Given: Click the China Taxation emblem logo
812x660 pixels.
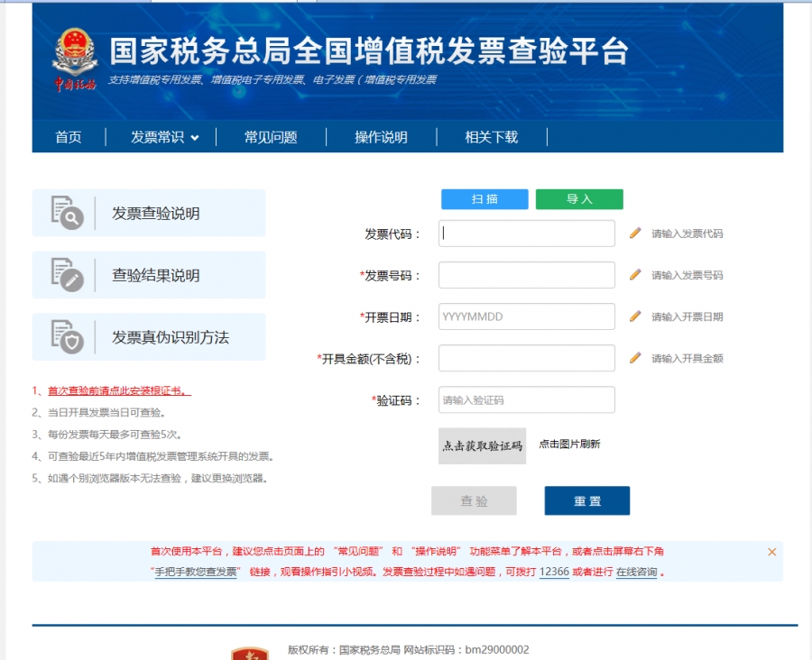Looking at the screenshot, I should (75, 59).
